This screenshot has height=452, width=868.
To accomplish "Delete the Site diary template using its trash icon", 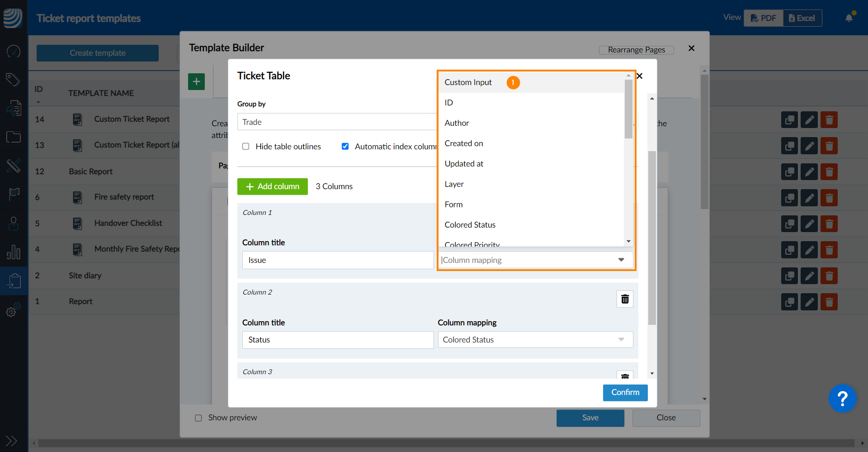I will click(x=829, y=276).
